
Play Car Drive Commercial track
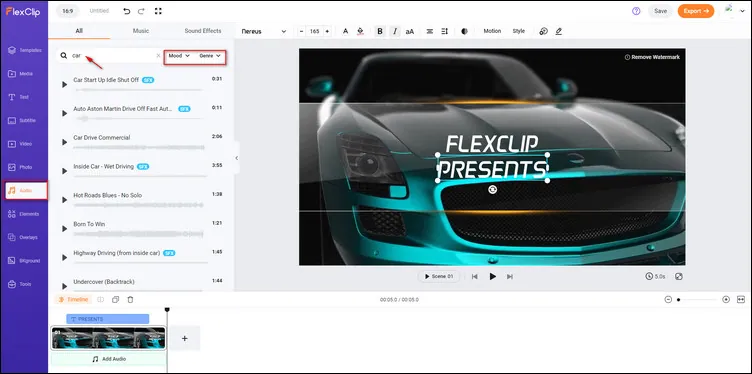click(x=64, y=142)
